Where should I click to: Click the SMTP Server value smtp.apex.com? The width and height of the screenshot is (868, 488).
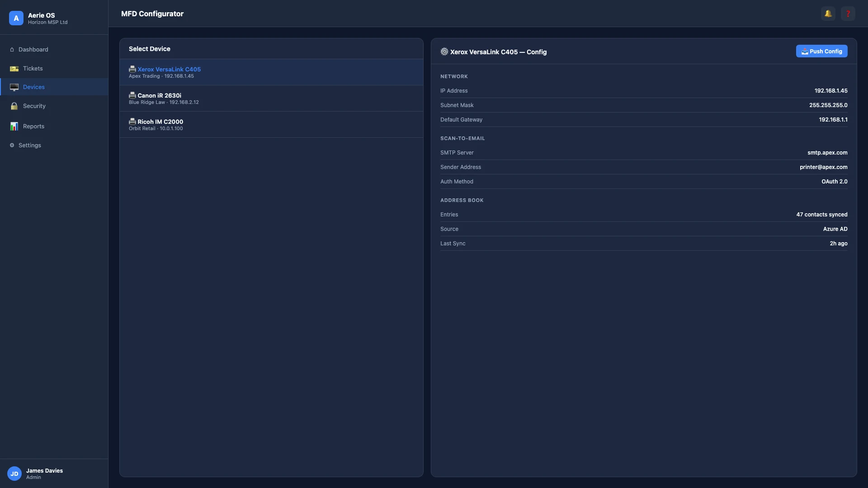827,153
